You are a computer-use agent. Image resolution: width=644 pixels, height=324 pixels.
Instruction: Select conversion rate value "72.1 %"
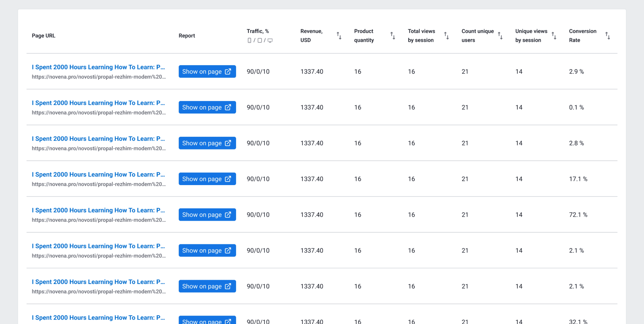pos(578,215)
